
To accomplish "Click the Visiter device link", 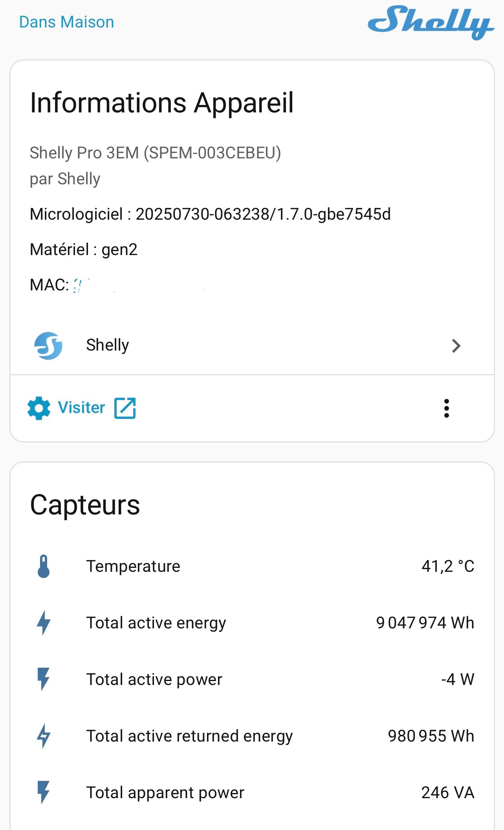I will point(82,408).
